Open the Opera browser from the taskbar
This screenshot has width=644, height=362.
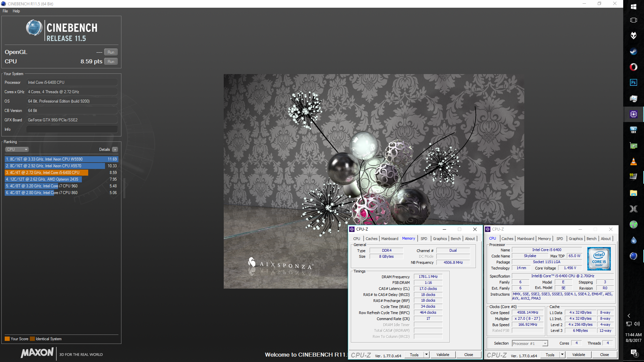(633, 67)
